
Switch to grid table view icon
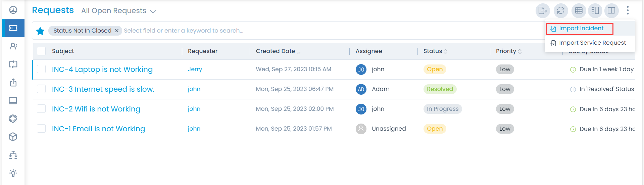[579, 11]
